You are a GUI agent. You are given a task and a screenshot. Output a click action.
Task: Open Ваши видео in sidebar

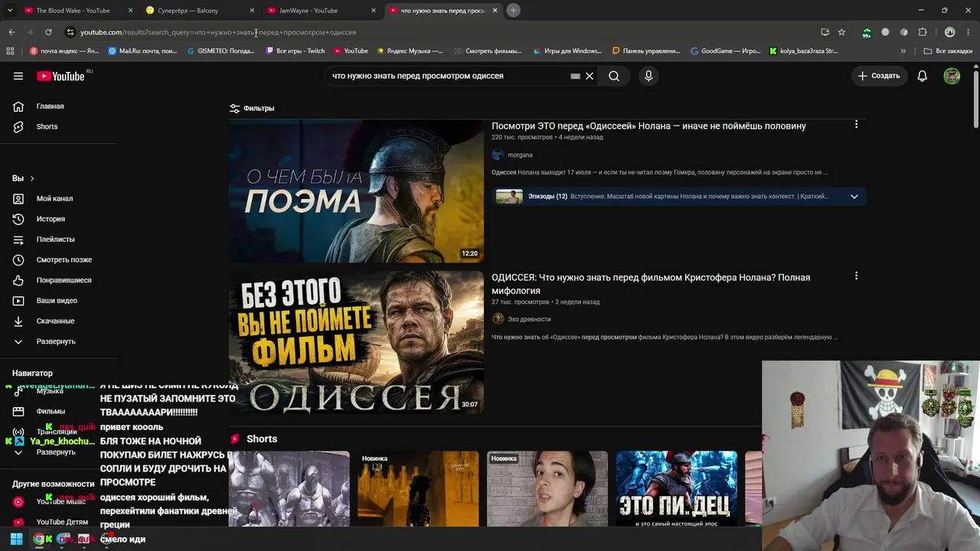click(x=57, y=301)
